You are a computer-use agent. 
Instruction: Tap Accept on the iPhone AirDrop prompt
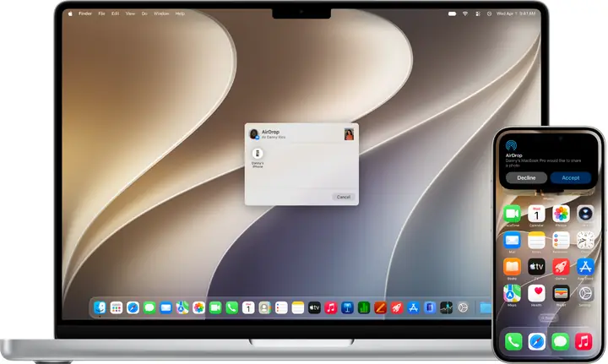pos(570,177)
